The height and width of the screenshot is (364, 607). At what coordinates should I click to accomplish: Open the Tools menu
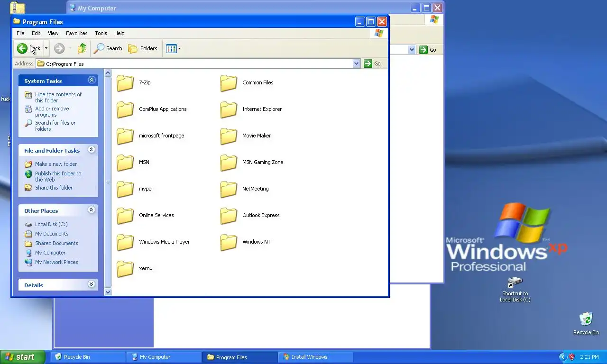click(x=101, y=33)
